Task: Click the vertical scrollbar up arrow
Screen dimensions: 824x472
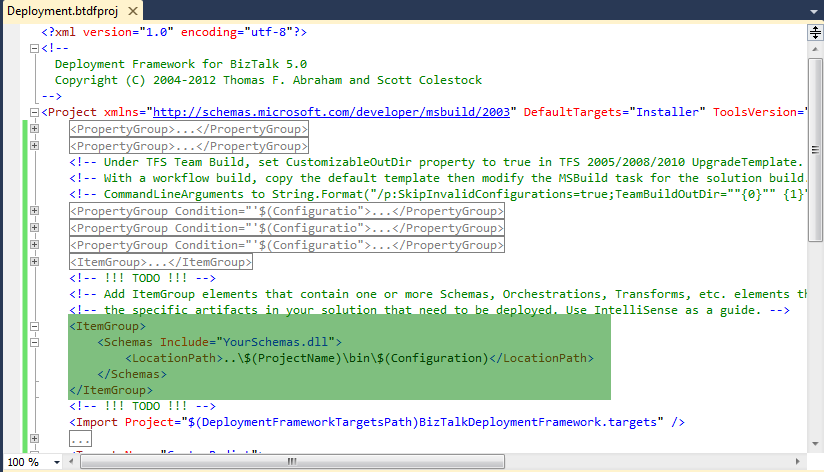Action: [x=815, y=49]
